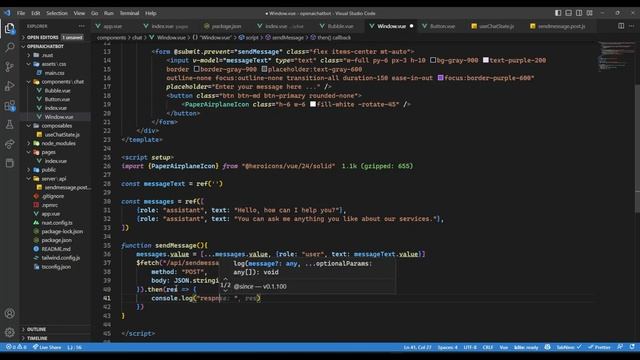The width and height of the screenshot is (640, 360).
Task: Switch to the Button.vue editor tab
Action: (x=442, y=26)
